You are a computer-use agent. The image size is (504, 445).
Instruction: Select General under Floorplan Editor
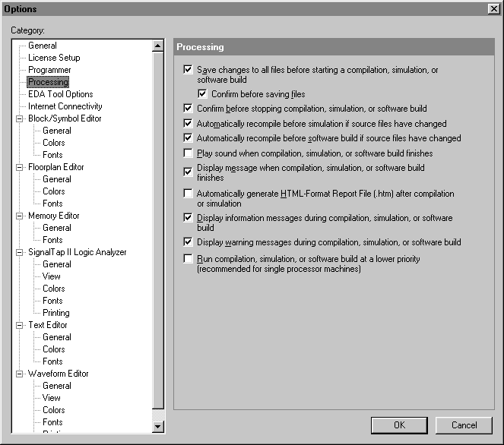tap(57, 179)
